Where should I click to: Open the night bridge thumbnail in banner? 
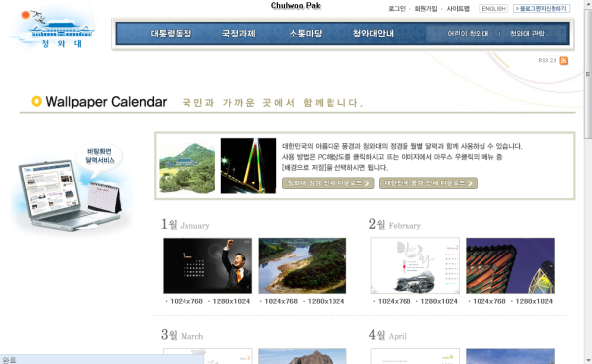249,166
